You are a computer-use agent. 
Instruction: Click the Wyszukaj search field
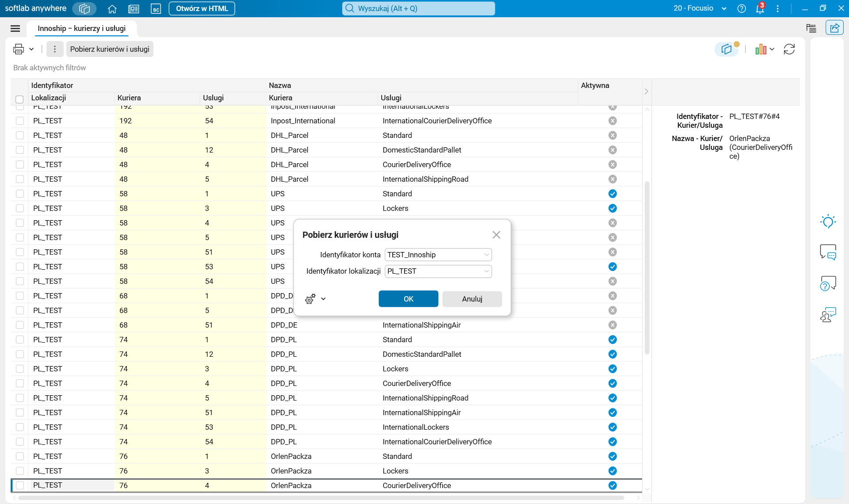pos(418,8)
